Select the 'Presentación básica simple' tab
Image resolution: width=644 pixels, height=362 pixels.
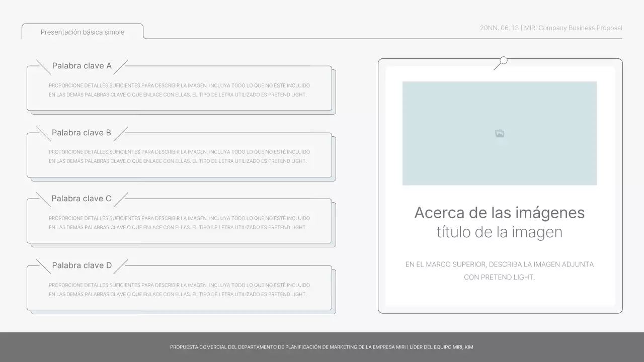[83, 32]
